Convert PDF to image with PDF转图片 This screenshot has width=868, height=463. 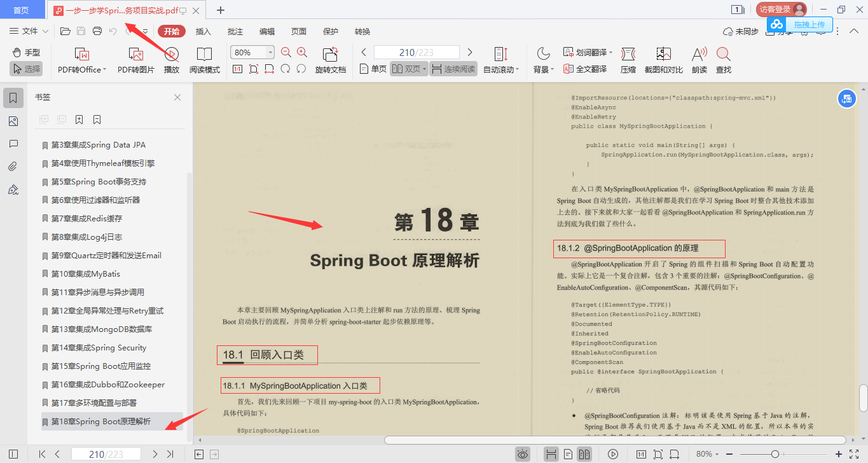click(x=135, y=61)
